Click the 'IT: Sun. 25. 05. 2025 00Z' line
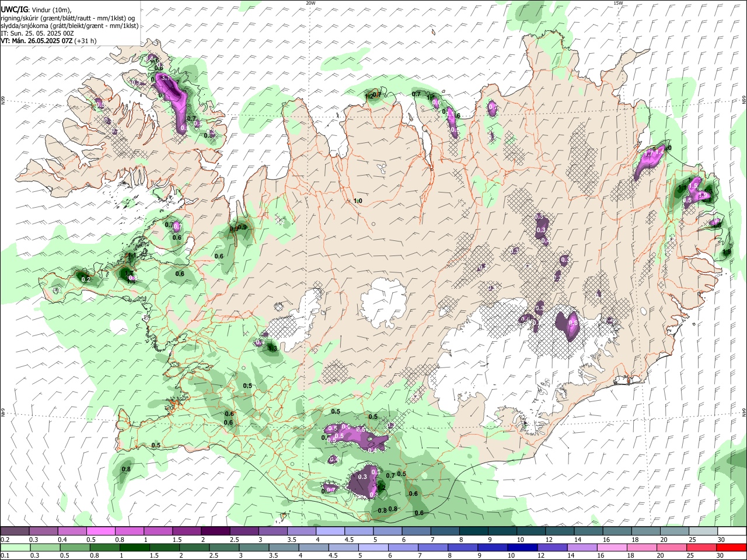The width and height of the screenshot is (747, 560). pyautogui.click(x=37, y=33)
